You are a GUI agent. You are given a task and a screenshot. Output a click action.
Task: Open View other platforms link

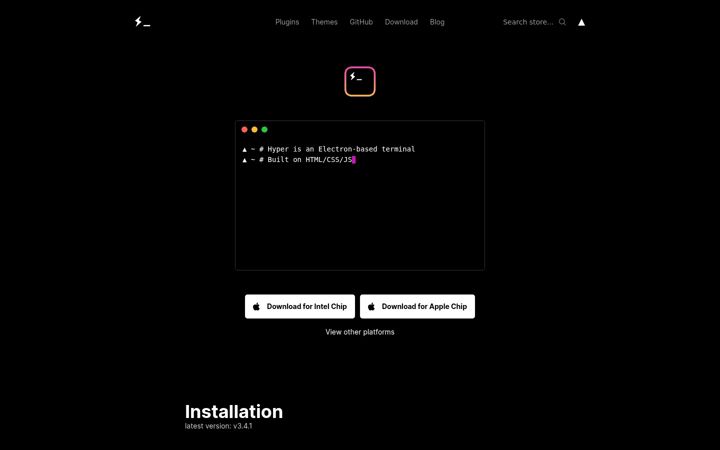coord(360,332)
